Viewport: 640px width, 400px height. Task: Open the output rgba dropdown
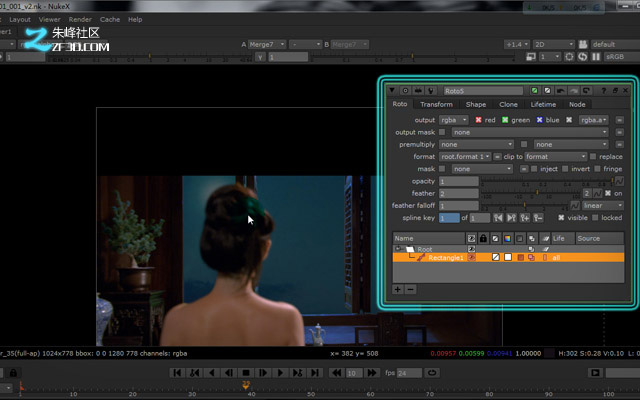click(453, 120)
